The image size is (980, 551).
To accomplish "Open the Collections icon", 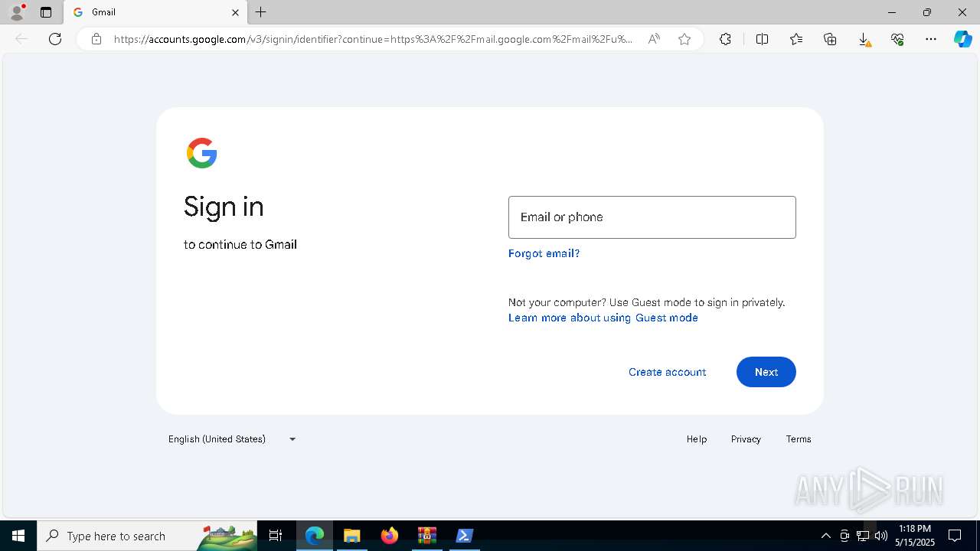I will [x=830, y=39].
